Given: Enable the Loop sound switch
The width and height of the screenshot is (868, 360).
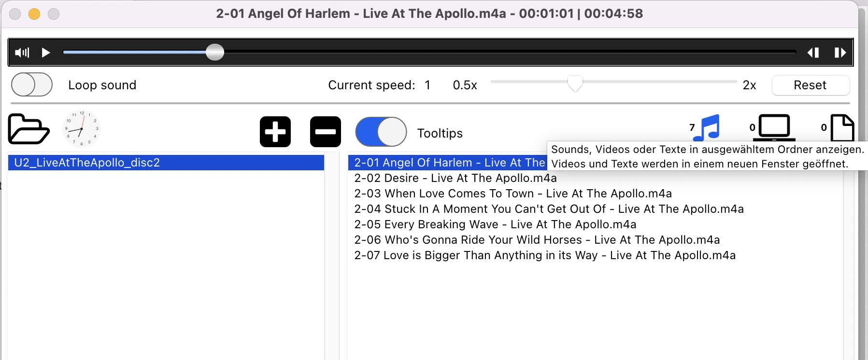Looking at the screenshot, I should 32,85.
